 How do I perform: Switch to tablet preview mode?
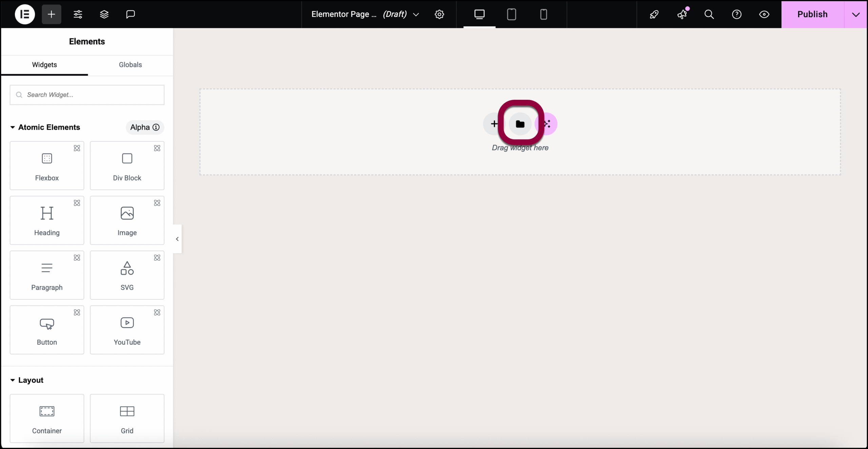(511, 14)
